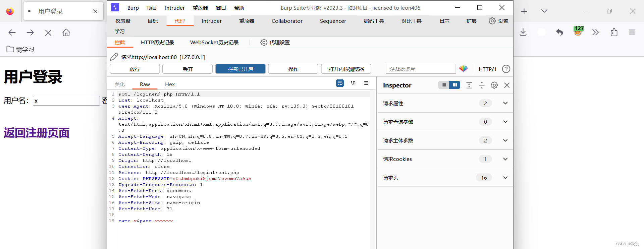Open the 帮助 menu
Viewport: 644px width, 249px height.
tap(239, 8)
